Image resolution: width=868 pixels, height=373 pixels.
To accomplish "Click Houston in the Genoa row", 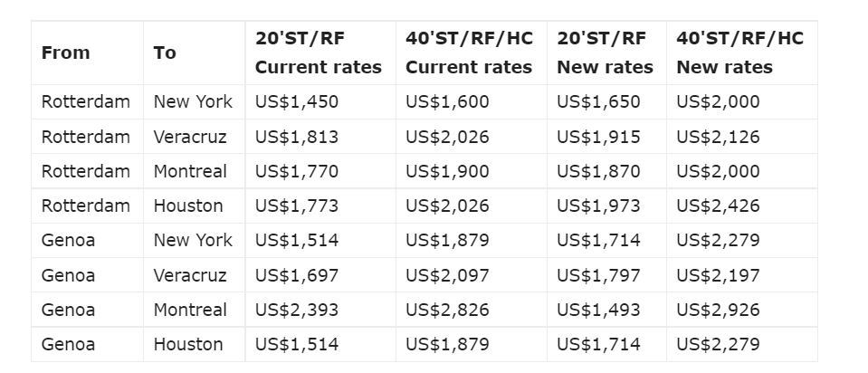I will 188,344.
